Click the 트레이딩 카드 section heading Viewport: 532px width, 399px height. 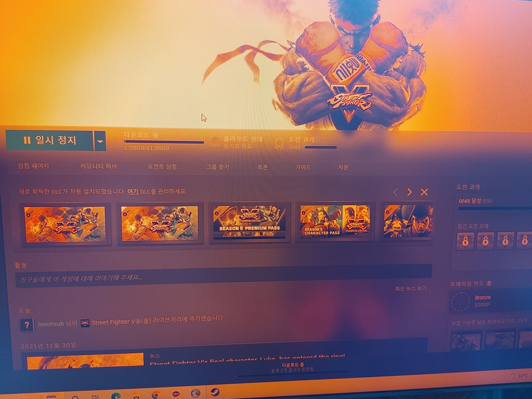point(467,284)
